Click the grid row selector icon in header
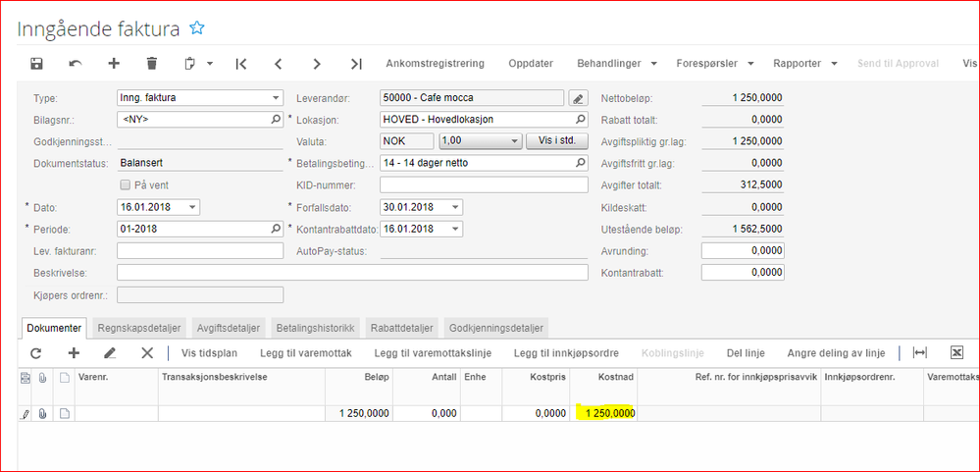The height and width of the screenshot is (472, 980). point(25,378)
